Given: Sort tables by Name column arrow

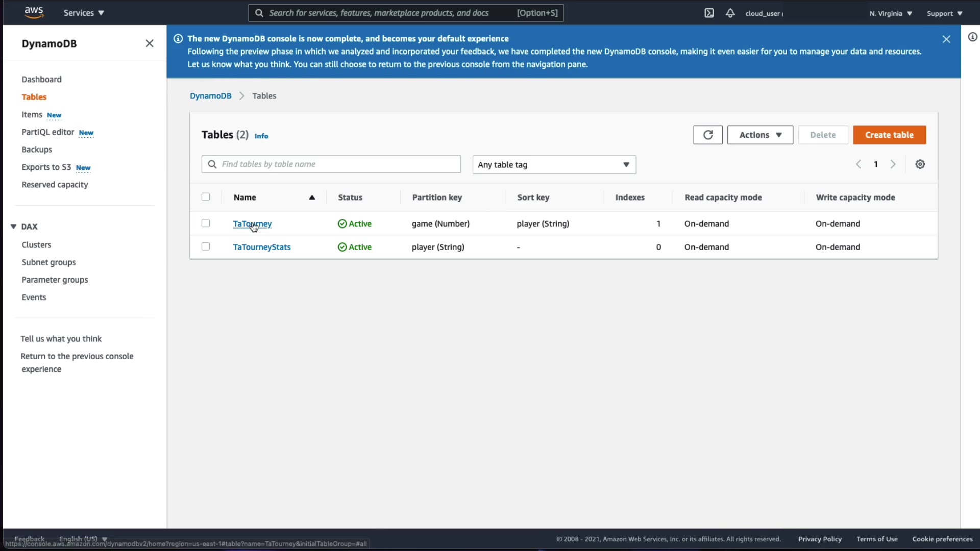Looking at the screenshot, I should [311, 197].
